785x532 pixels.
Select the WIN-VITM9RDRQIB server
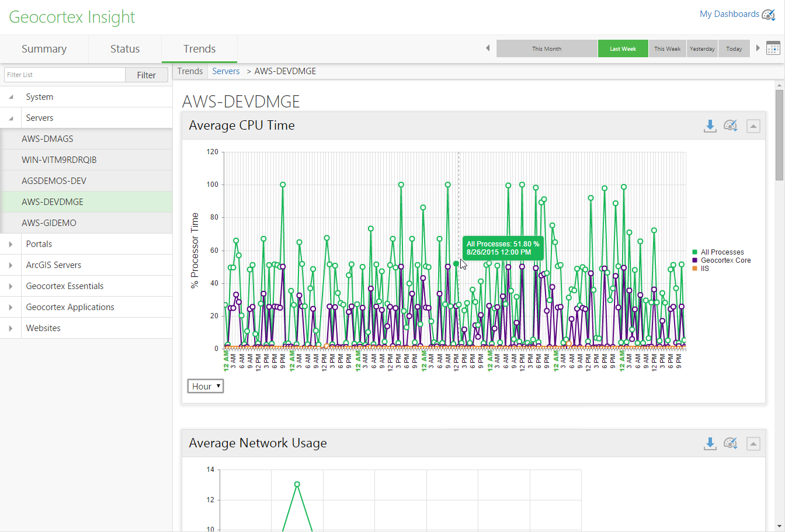(86, 160)
